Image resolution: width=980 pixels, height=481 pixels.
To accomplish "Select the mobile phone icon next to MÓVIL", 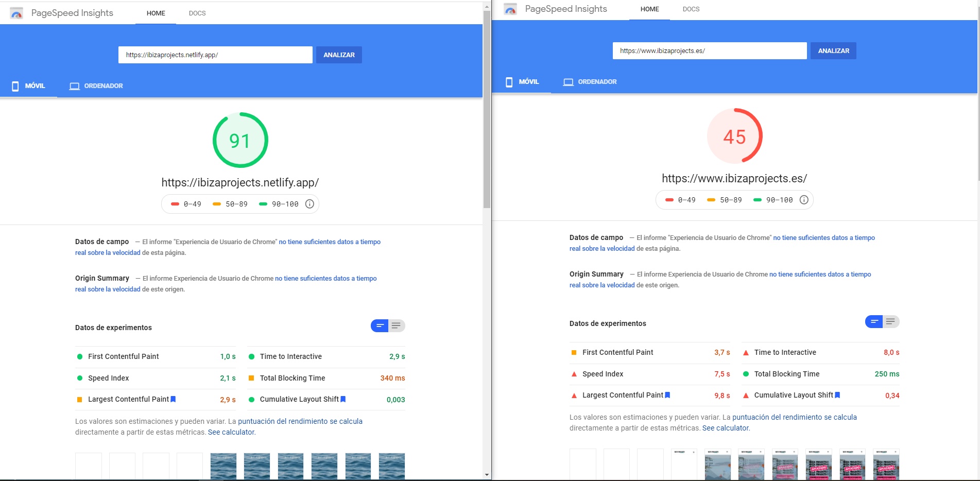I will 15,86.
